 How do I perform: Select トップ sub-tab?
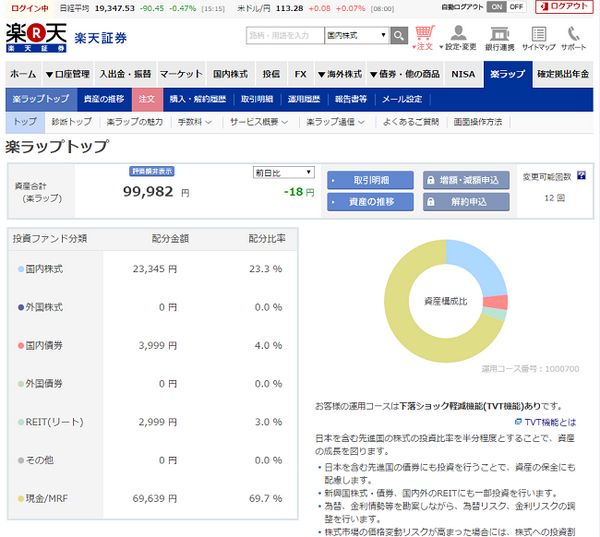point(25,122)
